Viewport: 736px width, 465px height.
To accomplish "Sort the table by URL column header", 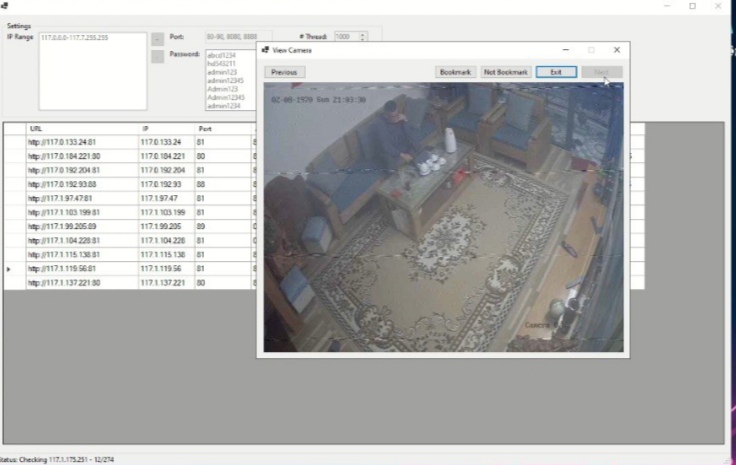I will coord(80,129).
